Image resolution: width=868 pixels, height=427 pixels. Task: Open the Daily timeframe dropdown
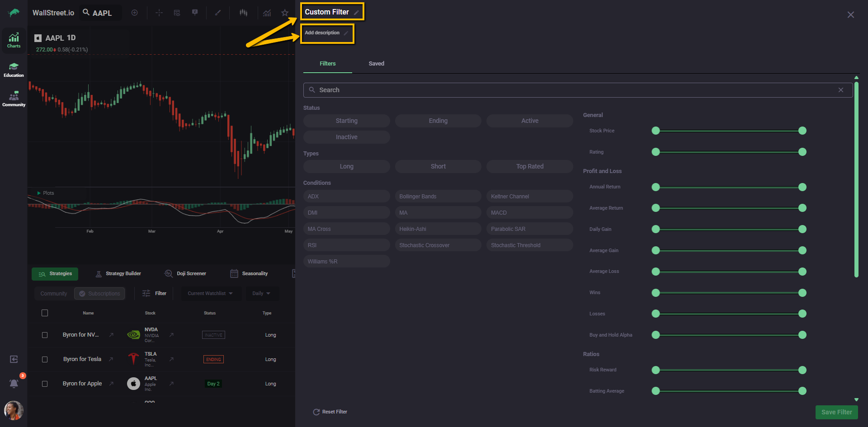coord(262,293)
